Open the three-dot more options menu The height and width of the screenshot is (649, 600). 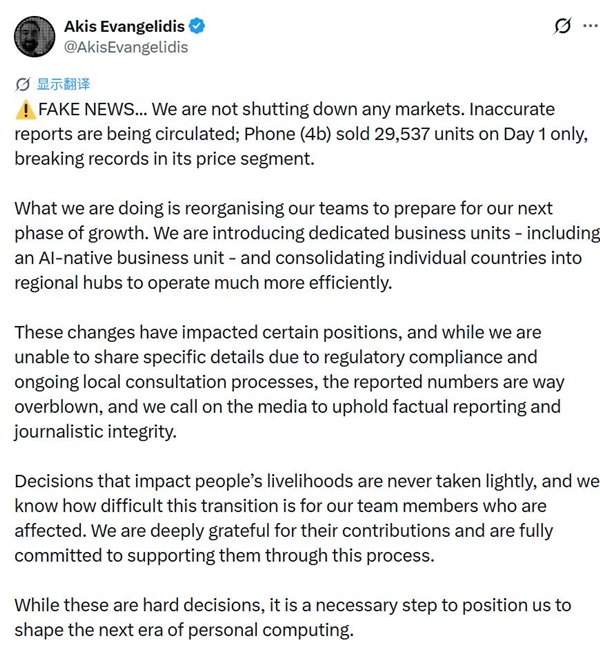(x=590, y=26)
